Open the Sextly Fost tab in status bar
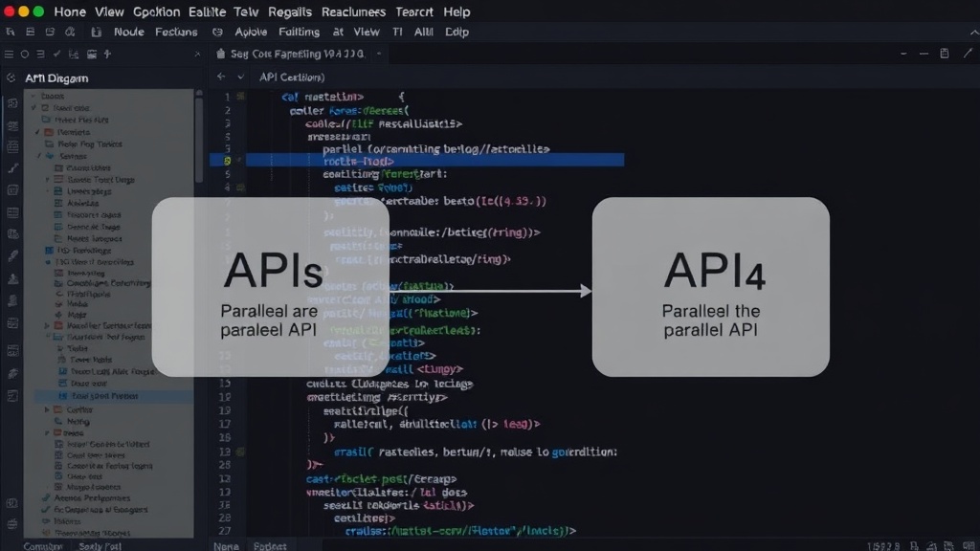The image size is (980, 551). pyautogui.click(x=100, y=546)
